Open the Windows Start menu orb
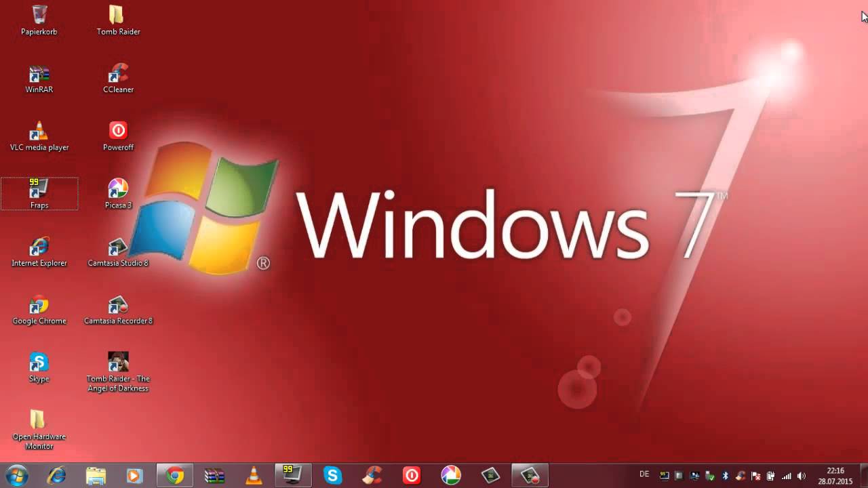The image size is (868, 488). coord(16,475)
